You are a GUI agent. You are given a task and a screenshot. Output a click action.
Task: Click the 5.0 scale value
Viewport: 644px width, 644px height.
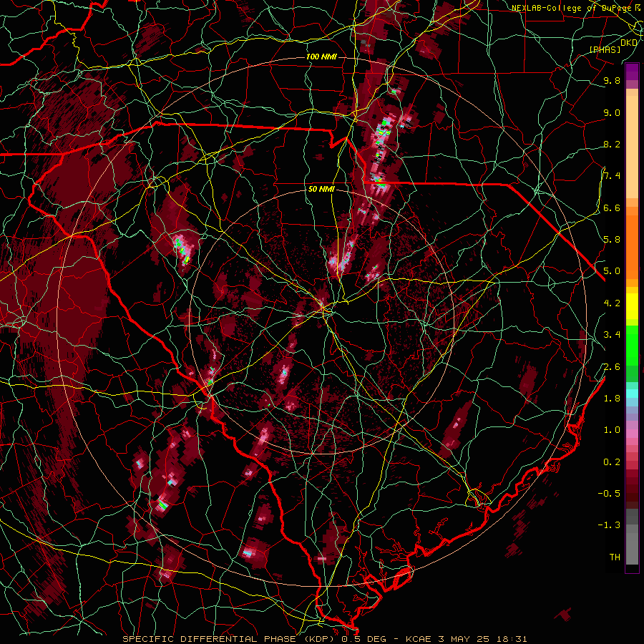612,271
